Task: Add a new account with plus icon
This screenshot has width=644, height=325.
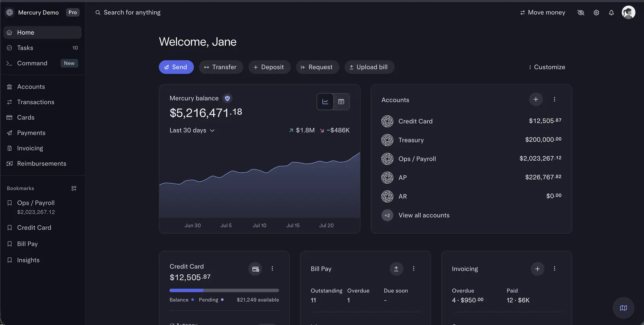Action: point(536,99)
